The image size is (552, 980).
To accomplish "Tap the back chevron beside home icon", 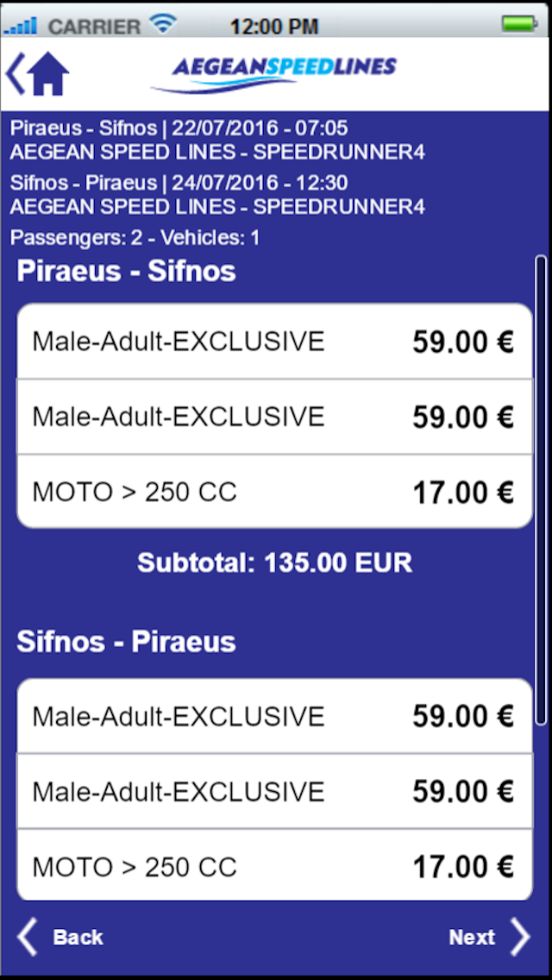I will (x=15, y=73).
